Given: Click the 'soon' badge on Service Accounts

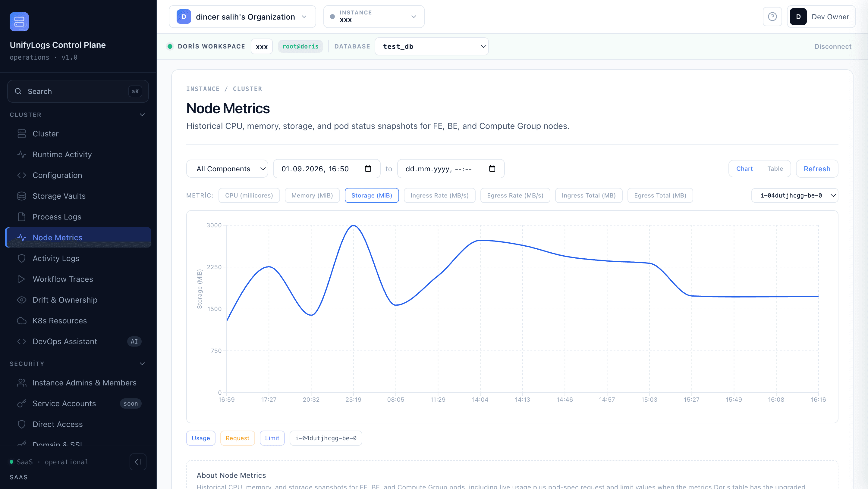Looking at the screenshot, I should (x=131, y=403).
